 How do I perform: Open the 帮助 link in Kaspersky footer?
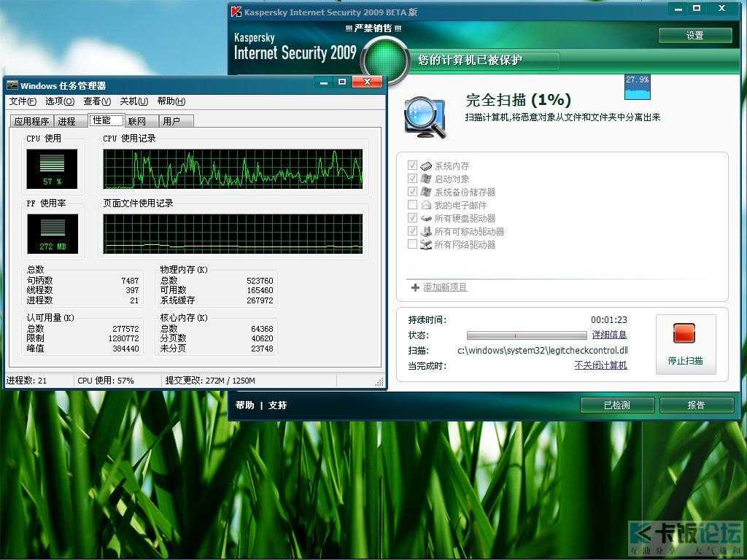[245, 405]
